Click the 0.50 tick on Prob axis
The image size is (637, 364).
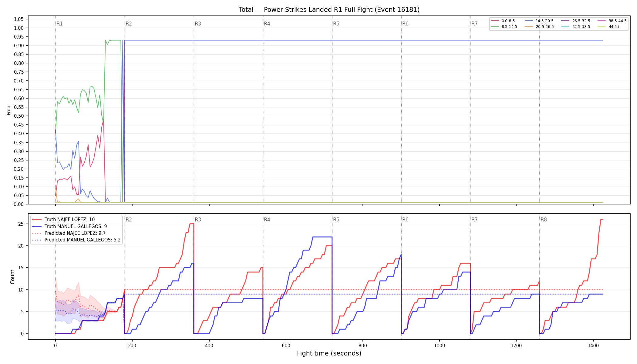19,116
